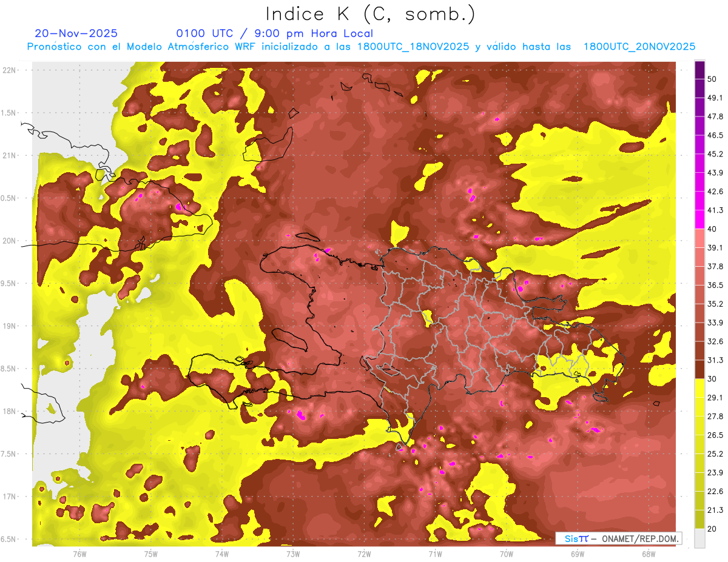Click the longitude axis label "75W"

tap(150, 554)
